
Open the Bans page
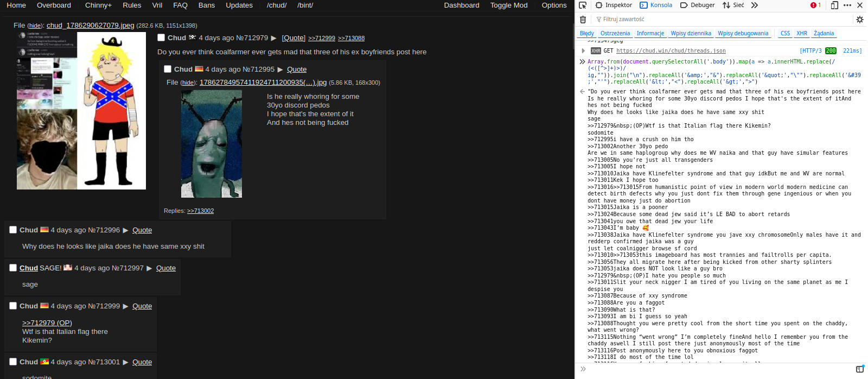coord(207,5)
